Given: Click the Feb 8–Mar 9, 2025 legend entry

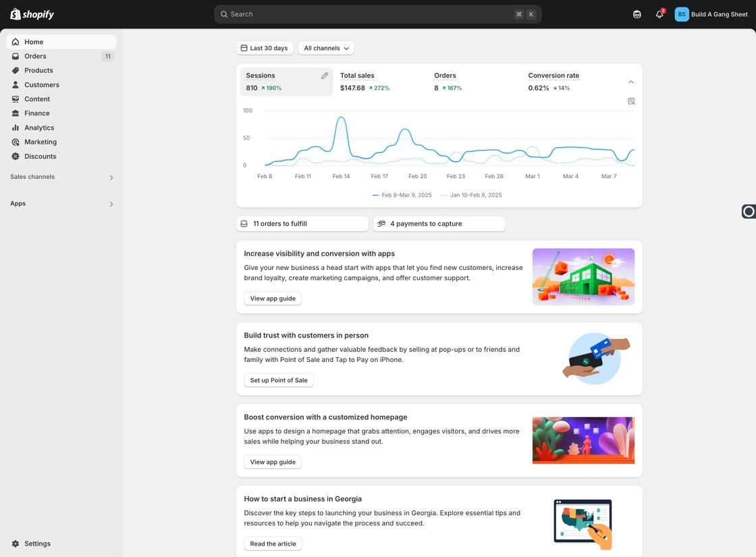Looking at the screenshot, I should pyautogui.click(x=402, y=195).
